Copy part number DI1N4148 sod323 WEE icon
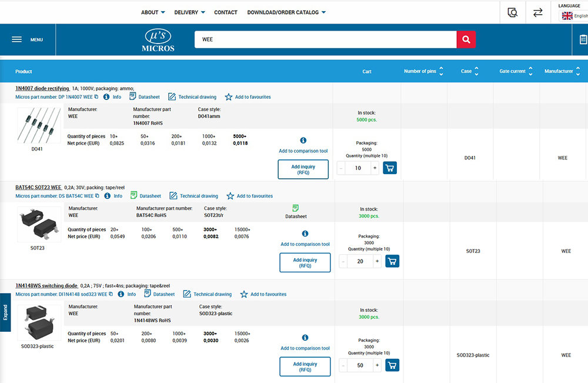Viewport: 588px width, 383px height. coord(111,294)
